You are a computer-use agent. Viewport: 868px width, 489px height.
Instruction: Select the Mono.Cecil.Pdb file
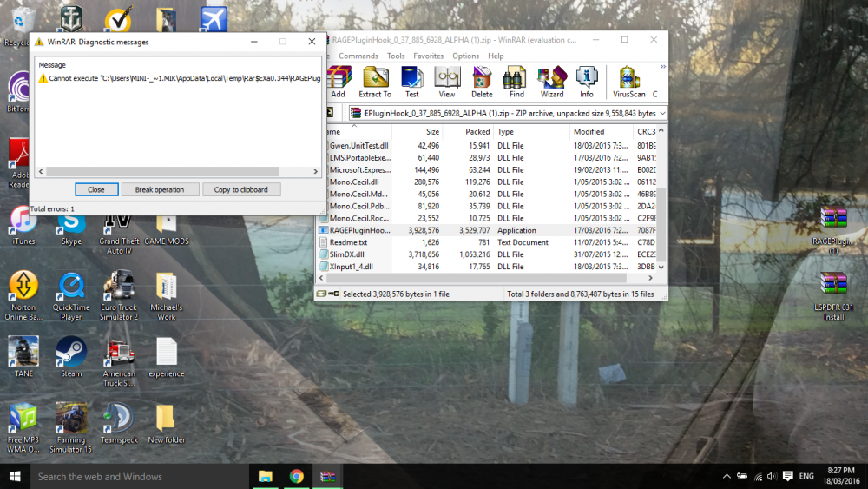487,206
